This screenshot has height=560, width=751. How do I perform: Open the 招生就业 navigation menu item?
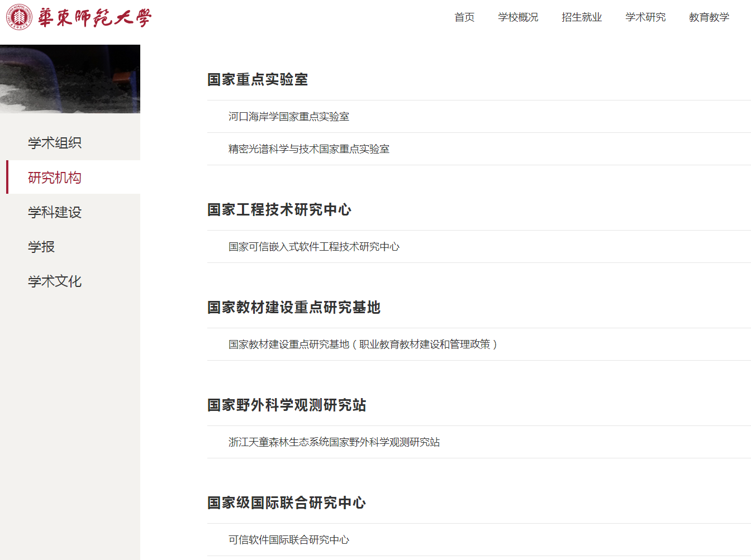582,17
